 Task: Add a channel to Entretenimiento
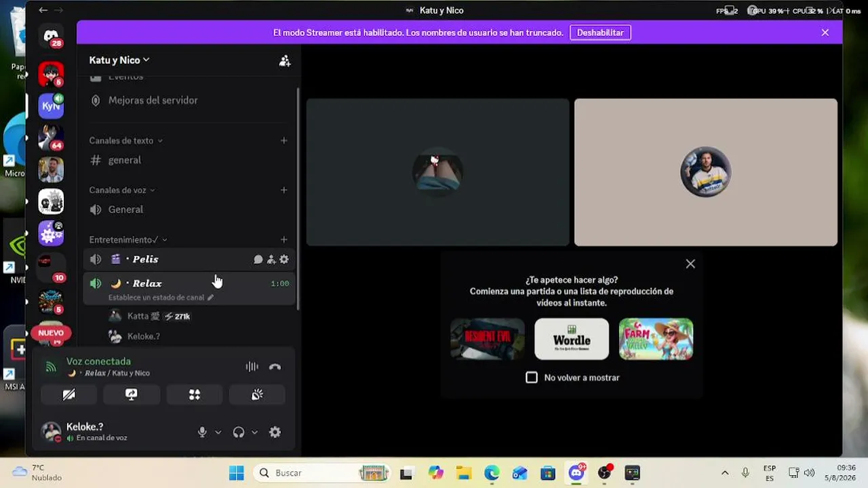284,240
